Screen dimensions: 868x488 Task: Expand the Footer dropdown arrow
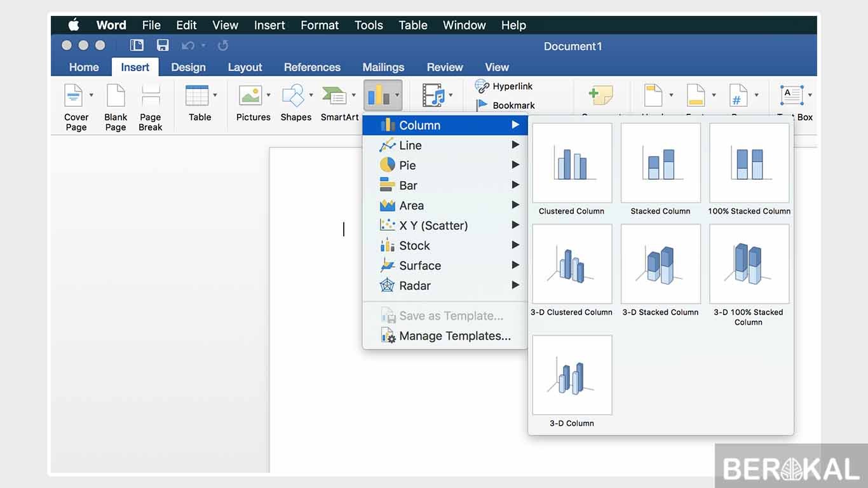[x=714, y=95]
